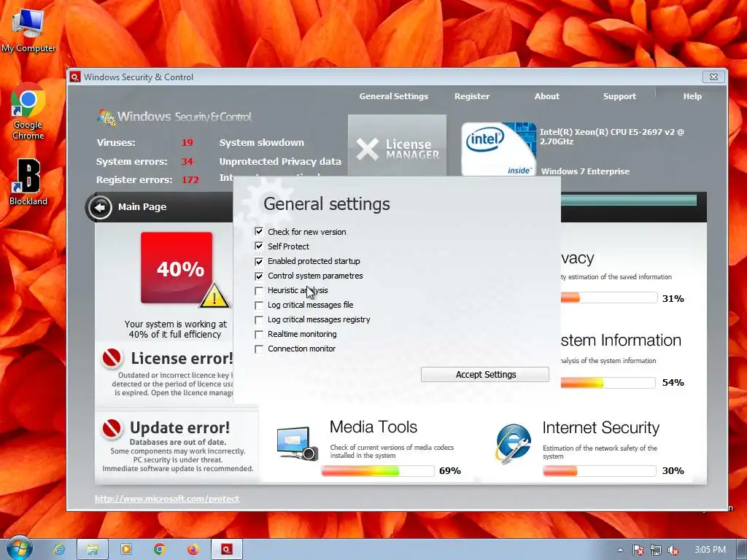
Task: Click the Update error prohibition icon
Action: tap(112, 428)
